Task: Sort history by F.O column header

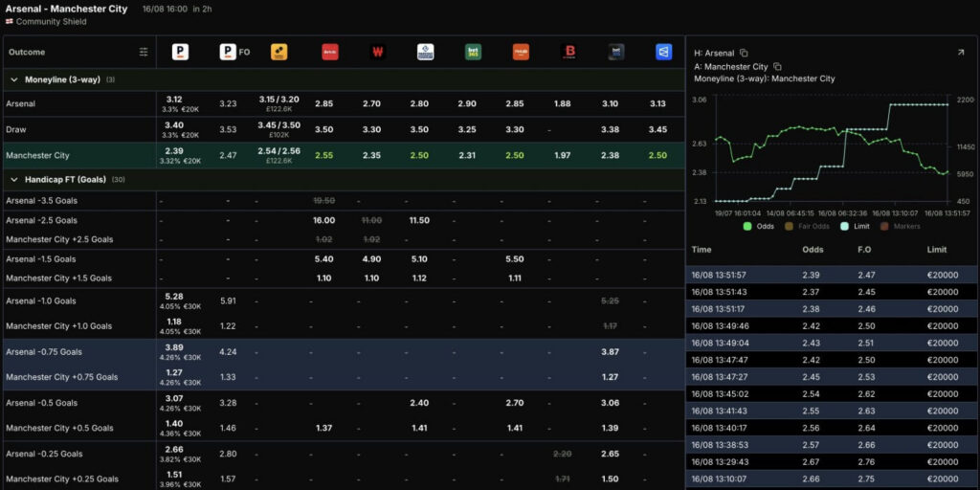Action: click(x=865, y=250)
